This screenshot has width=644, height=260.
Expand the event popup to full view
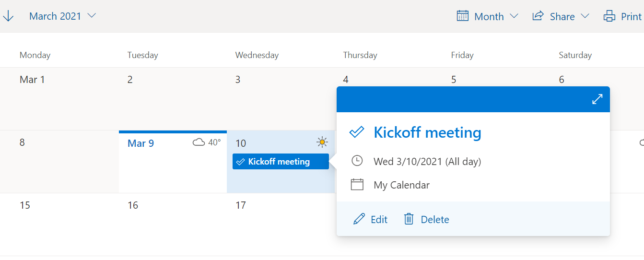(x=597, y=99)
